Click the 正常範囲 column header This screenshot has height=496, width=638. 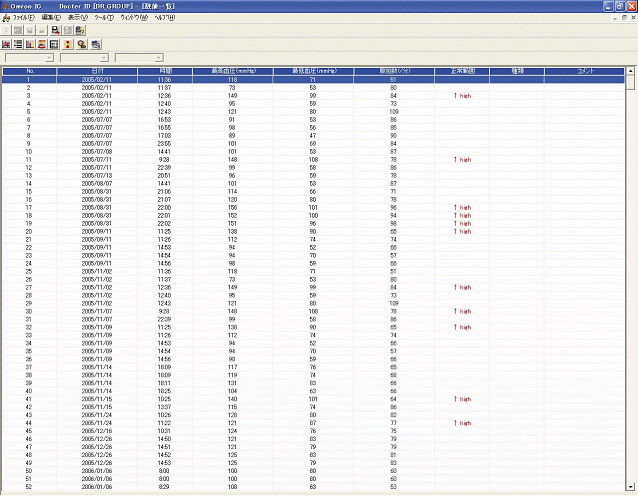[462, 71]
